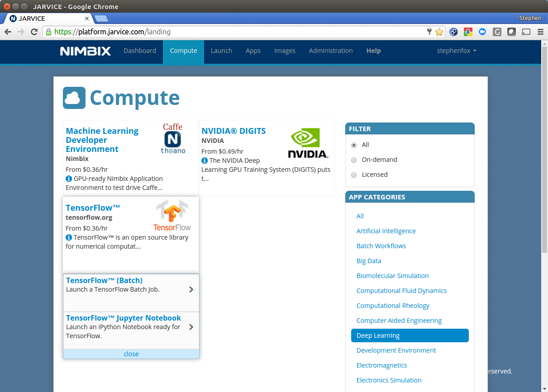Expand the TensorFlow Jupyter Notebook chevron arrow
Image resolution: width=548 pixels, height=392 pixels.
pyautogui.click(x=191, y=327)
